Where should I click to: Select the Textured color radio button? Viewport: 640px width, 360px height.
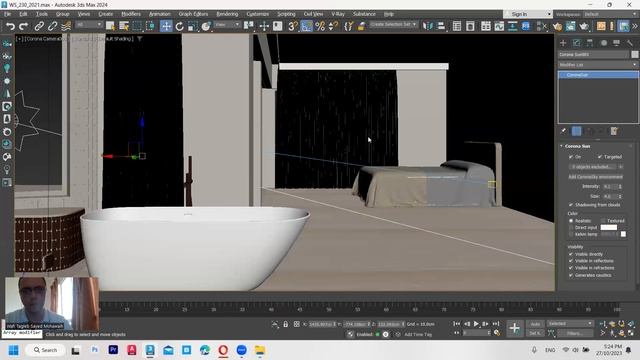coord(602,220)
